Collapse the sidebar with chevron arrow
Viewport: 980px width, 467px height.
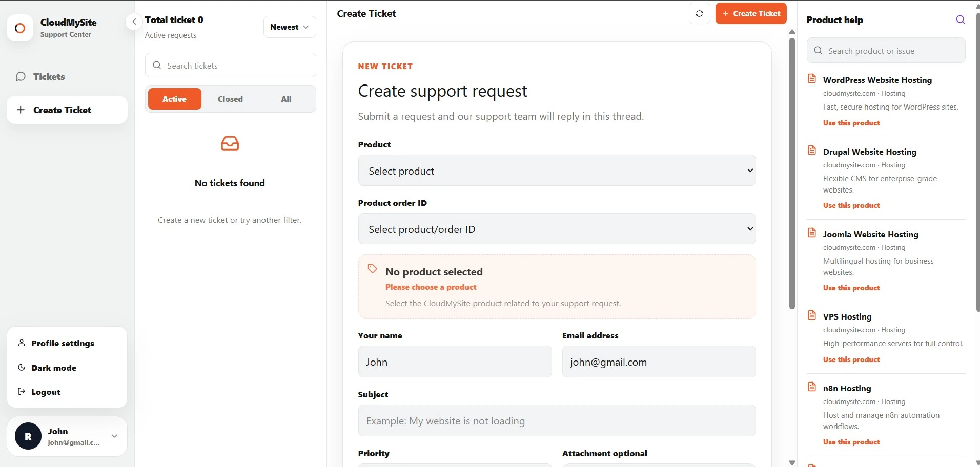pos(134,22)
